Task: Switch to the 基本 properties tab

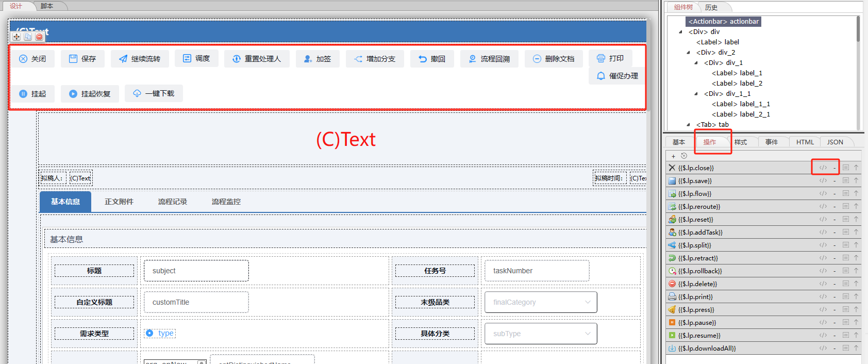Action: pos(679,142)
